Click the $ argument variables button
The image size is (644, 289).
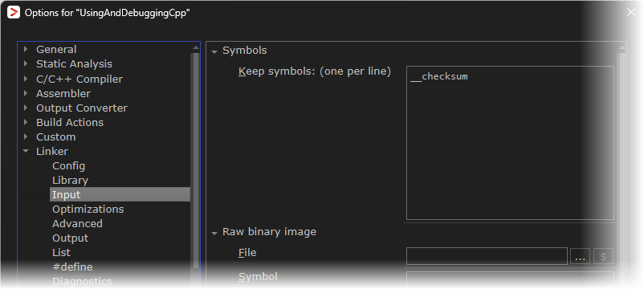point(603,257)
